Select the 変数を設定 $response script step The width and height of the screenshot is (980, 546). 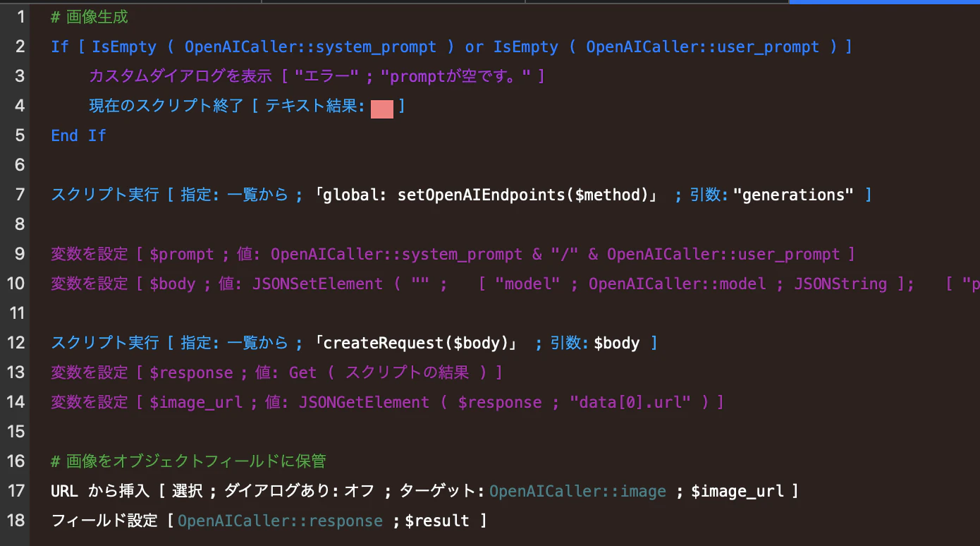coord(276,372)
